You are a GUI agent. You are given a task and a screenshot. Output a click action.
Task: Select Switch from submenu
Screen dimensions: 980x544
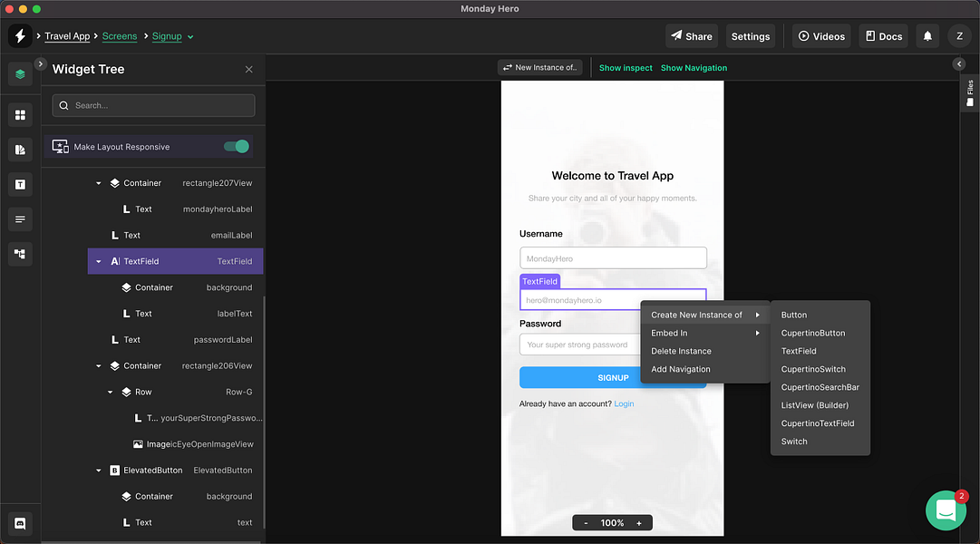(x=820, y=442)
